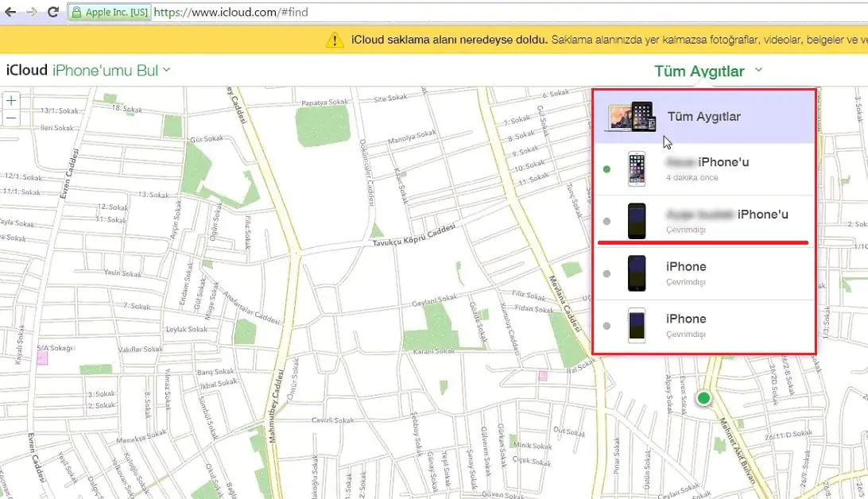Go back using the browser back arrow
This screenshot has width=868, height=499.
pos(11,12)
